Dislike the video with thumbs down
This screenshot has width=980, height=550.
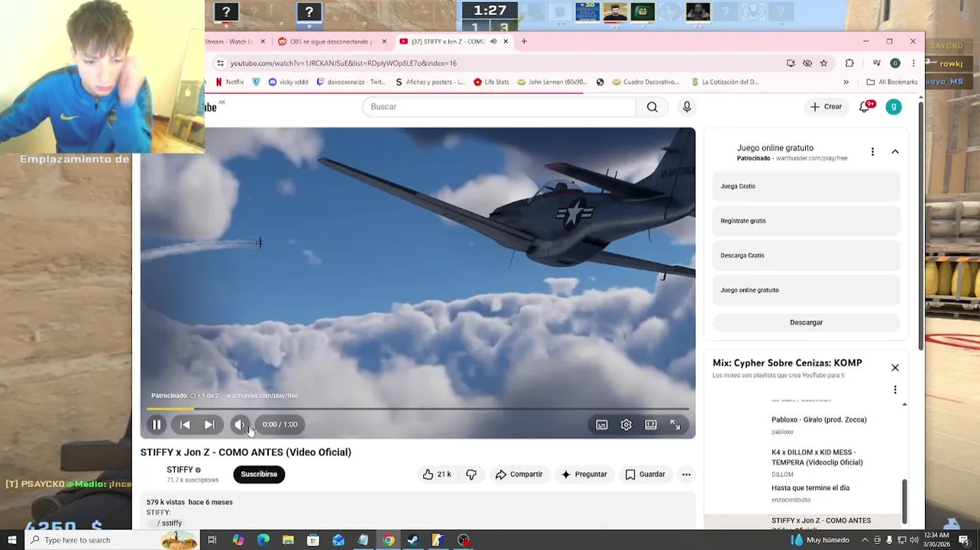[471, 474]
